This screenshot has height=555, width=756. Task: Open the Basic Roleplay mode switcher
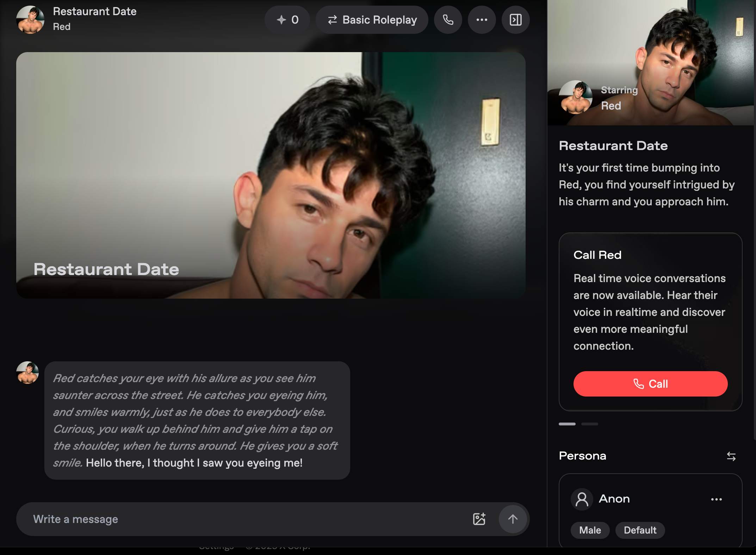click(372, 20)
